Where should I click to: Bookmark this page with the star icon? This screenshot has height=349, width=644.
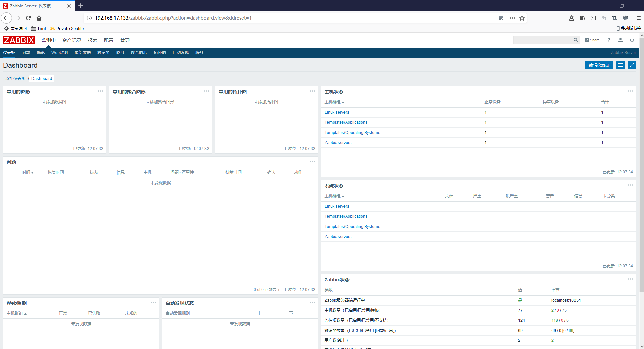(x=522, y=18)
